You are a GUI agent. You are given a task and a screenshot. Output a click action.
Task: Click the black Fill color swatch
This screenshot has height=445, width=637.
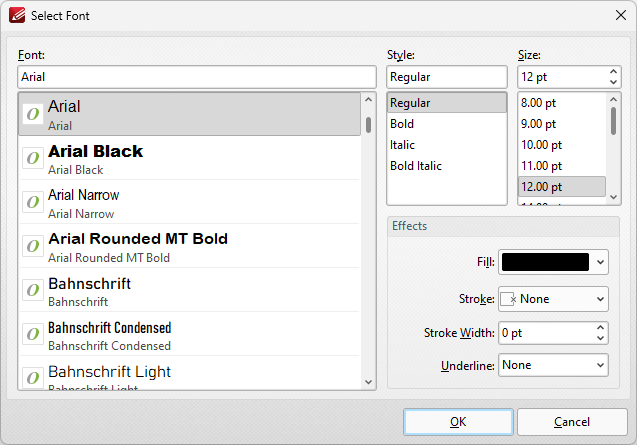click(x=545, y=262)
